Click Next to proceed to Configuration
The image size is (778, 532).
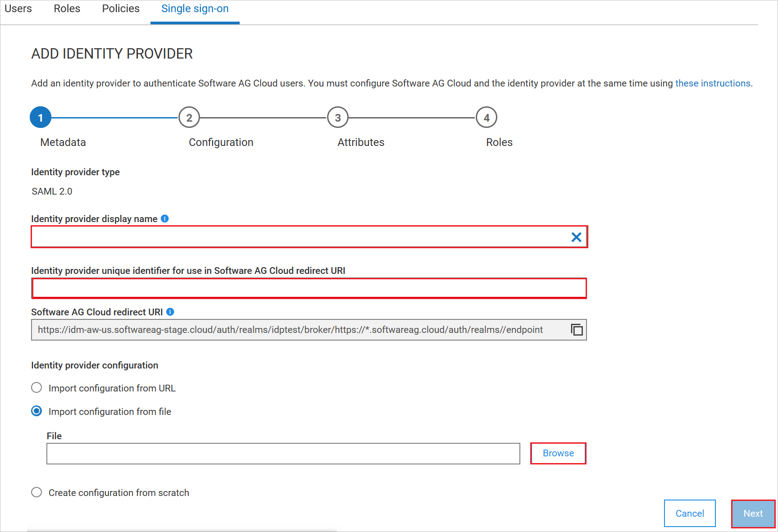coord(753,513)
